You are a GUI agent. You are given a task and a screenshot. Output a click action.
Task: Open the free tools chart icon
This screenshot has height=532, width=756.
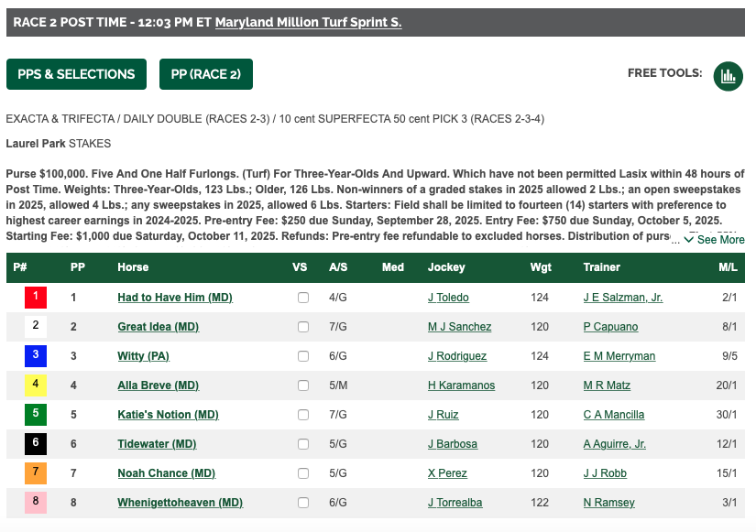729,75
